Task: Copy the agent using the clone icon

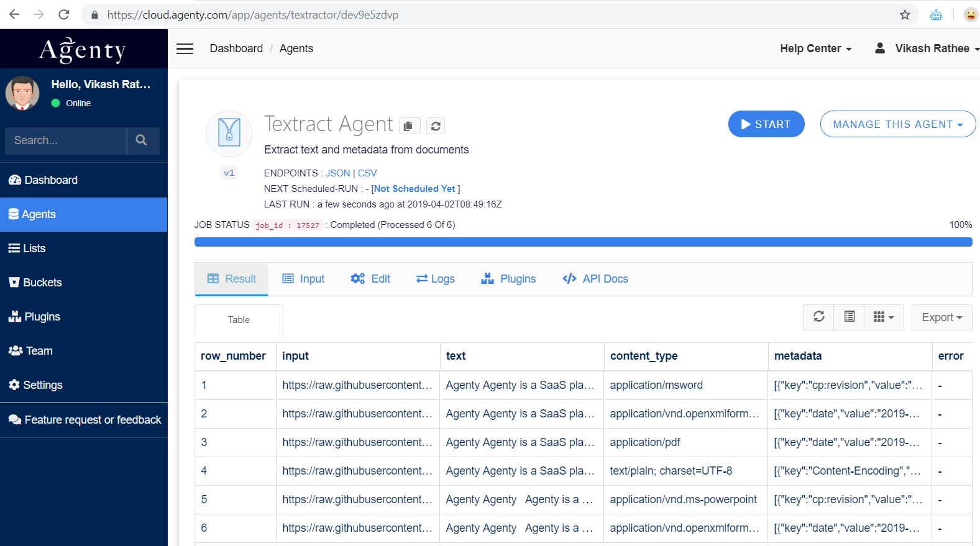Action: [409, 125]
